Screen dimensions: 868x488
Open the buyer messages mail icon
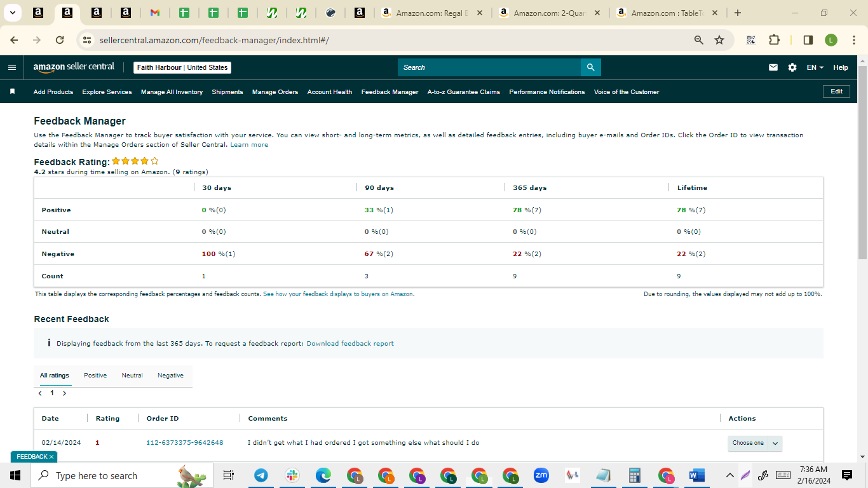tap(773, 67)
